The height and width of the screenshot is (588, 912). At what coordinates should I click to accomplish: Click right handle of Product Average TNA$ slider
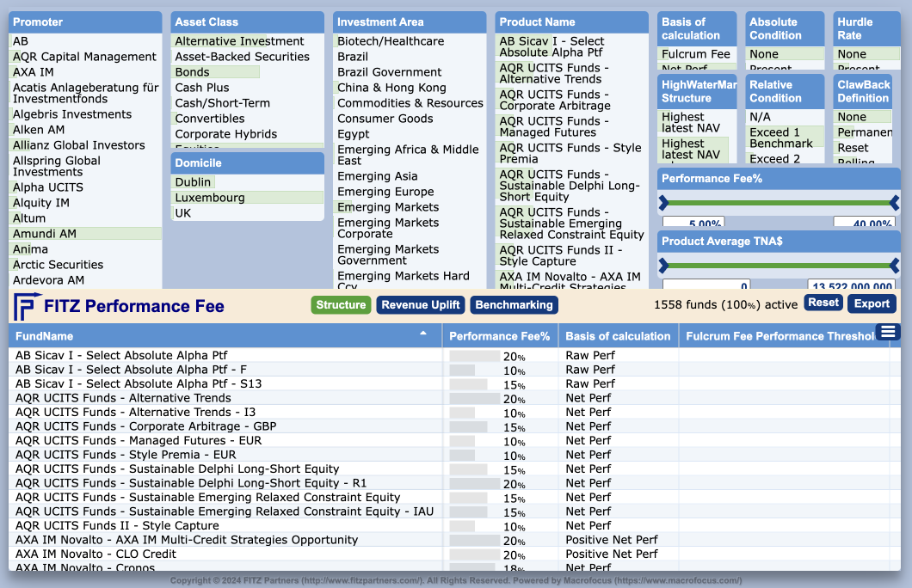[x=894, y=266]
